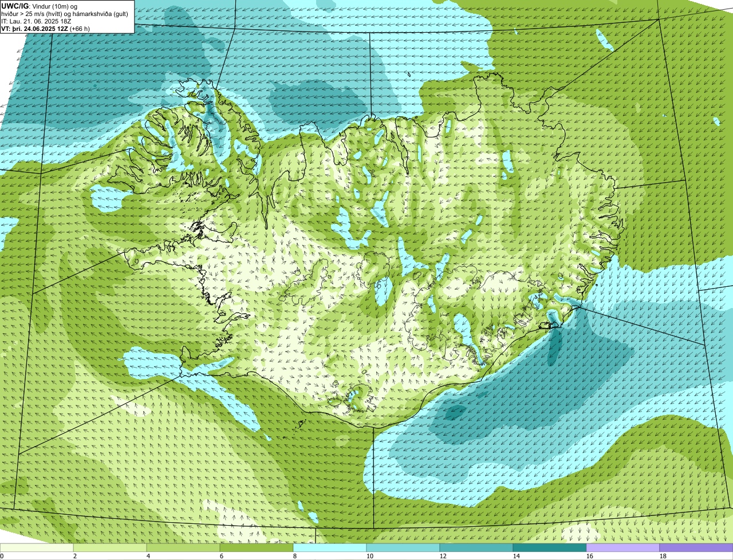Click the 4–6 m/s green legend swatch
The width and height of the screenshot is (733, 560).
tap(183, 547)
